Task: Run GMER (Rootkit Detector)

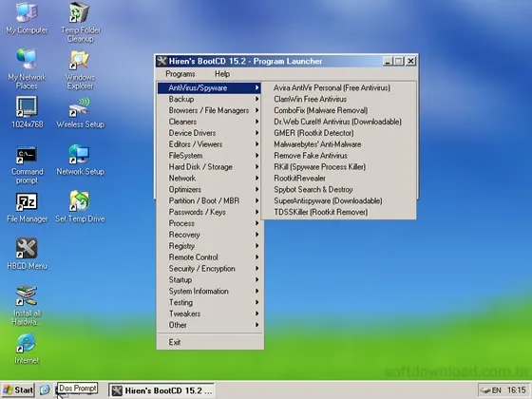Action: coord(338,133)
